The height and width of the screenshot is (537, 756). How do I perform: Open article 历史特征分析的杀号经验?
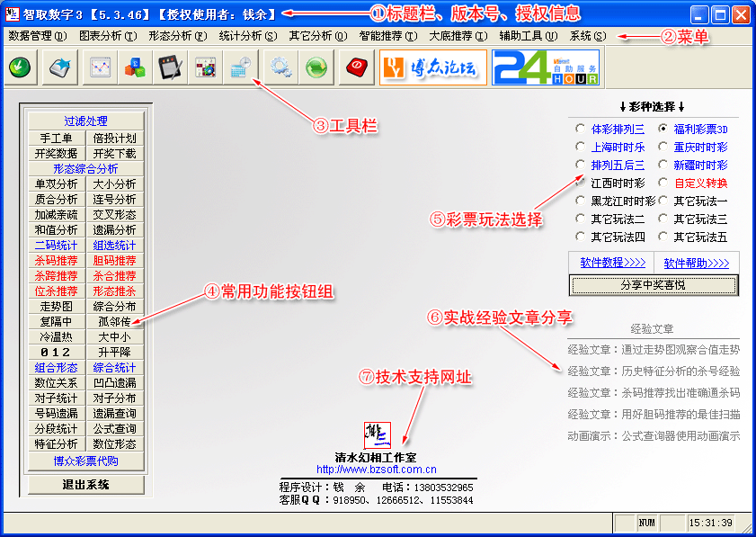pos(654,371)
